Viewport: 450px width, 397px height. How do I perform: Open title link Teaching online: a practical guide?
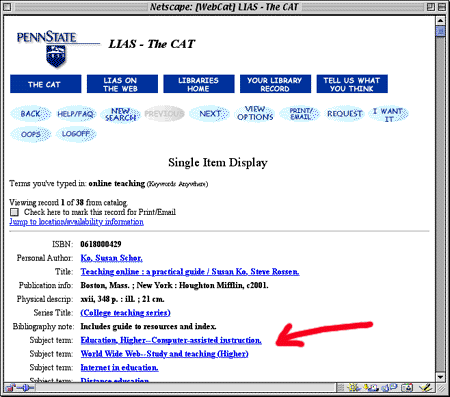[x=190, y=272]
